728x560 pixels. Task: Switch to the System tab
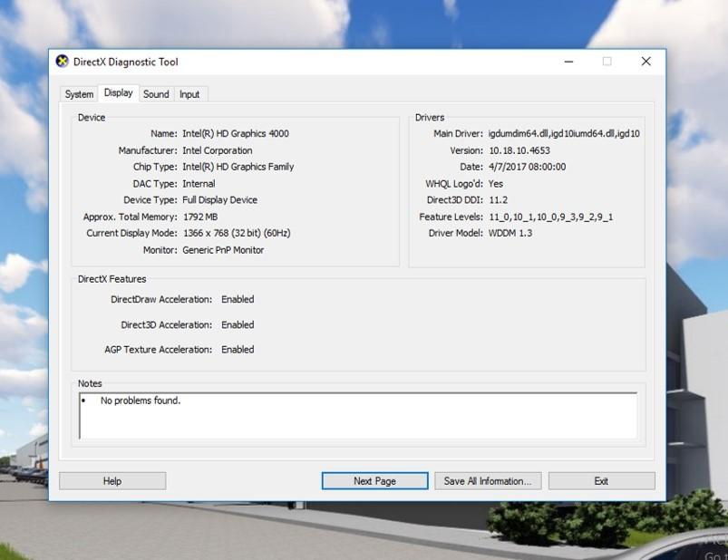coord(79,94)
